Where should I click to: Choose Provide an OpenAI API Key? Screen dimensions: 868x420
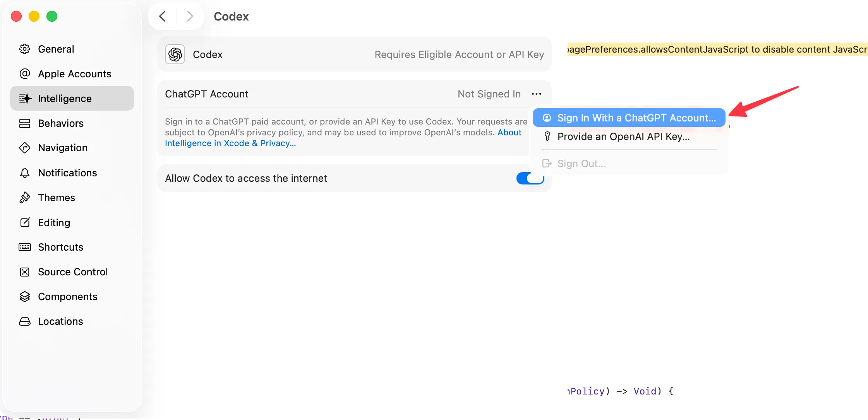(x=623, y=137)
